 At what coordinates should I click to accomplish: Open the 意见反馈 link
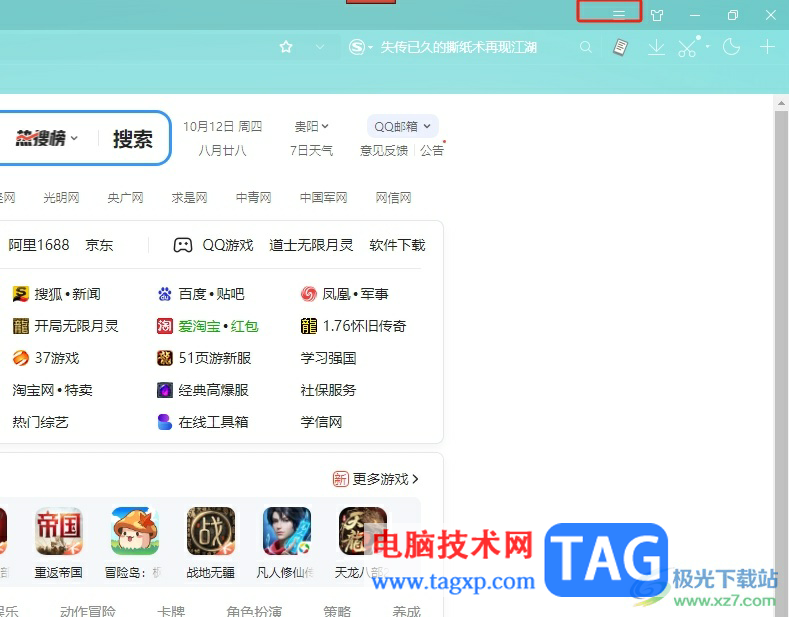point(384,150)
